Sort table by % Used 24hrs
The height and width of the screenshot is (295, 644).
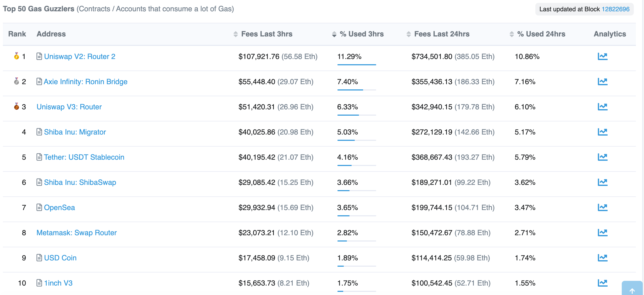(x=537, y=34)
